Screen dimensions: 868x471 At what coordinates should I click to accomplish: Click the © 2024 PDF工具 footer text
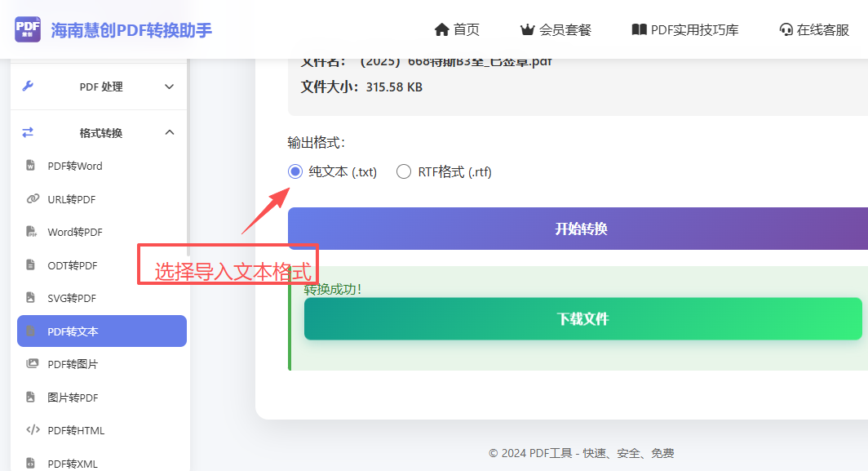point(581,453)
